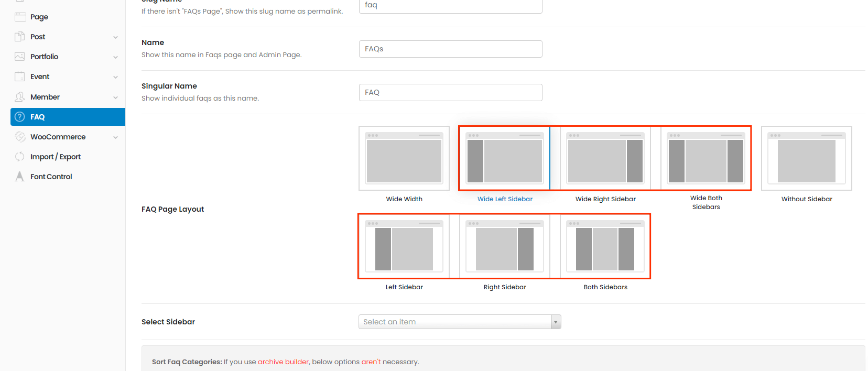868x371 pixels.
Task: Click the Font Control letter icon
Action: 20,177
